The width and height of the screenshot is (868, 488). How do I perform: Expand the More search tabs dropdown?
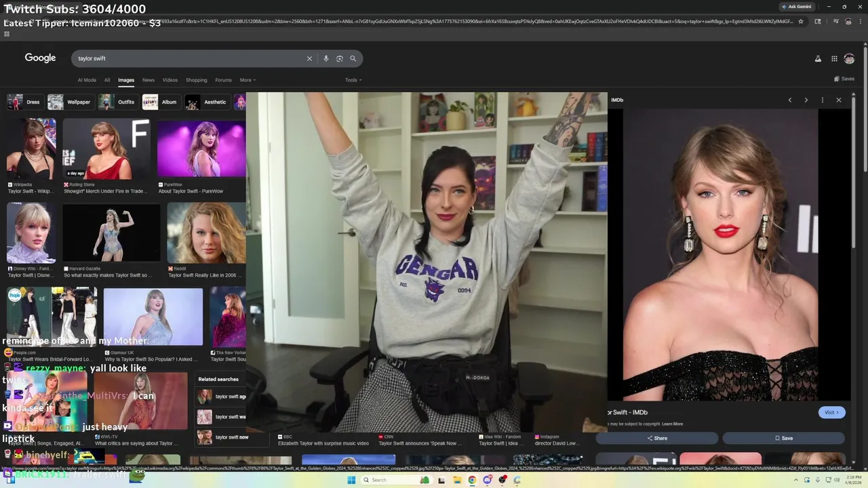247,80
